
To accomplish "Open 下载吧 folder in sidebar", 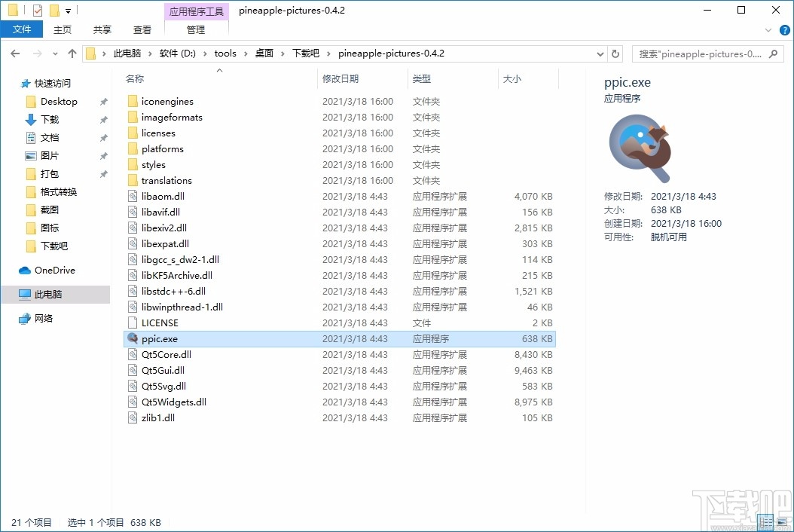I will [x=53, y=246].
